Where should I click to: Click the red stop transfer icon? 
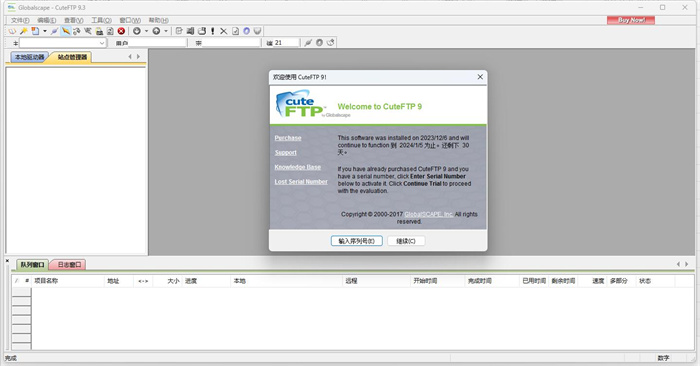121,31
